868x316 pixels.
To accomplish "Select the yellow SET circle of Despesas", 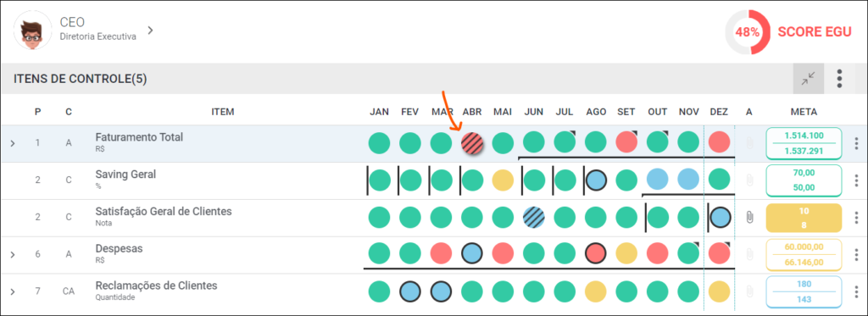I will point(626,254).
